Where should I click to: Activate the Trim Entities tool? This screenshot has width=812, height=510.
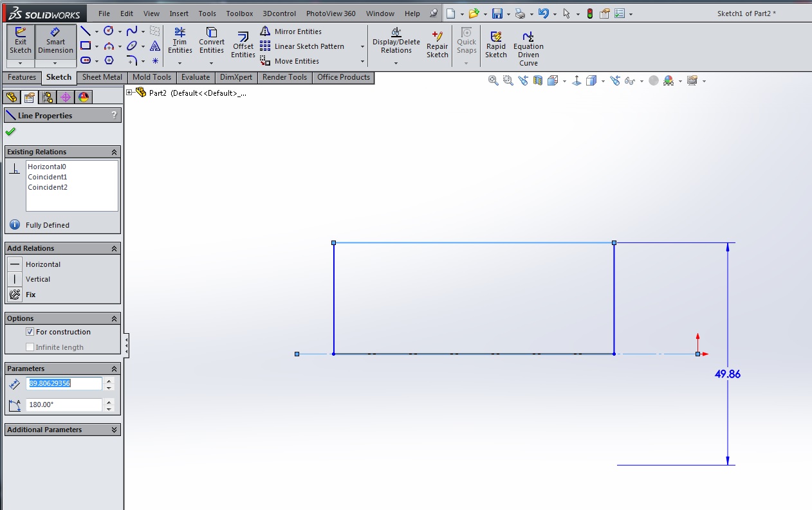[x=180, y=41]
